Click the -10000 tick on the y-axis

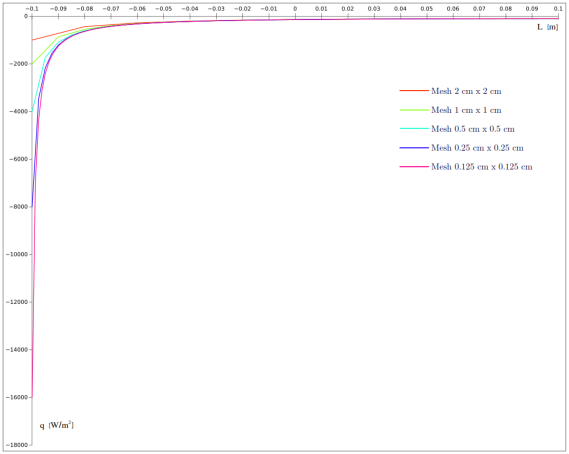click(x=17, y=254)
